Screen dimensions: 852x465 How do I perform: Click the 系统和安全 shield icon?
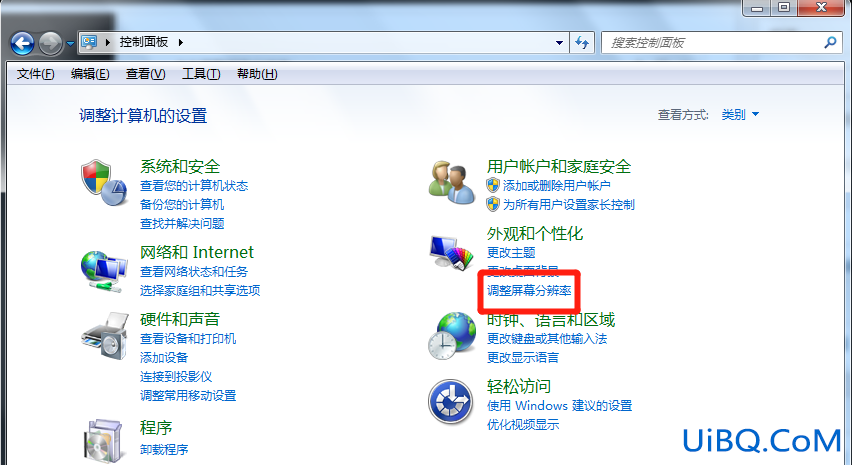point(104,183)
